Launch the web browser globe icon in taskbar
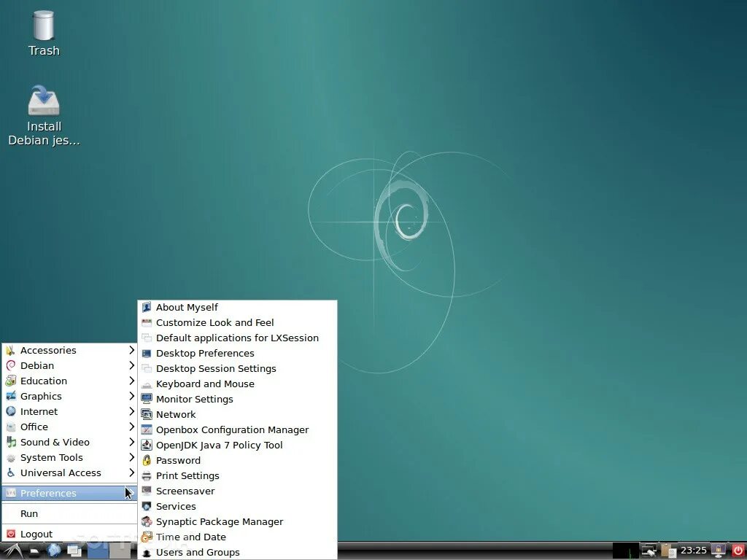747x560 pixels. click(x=54, y=551)
